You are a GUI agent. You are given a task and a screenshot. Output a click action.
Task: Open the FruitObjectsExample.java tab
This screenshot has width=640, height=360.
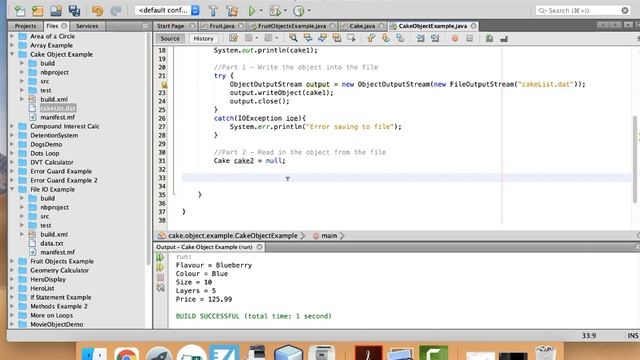click(292, 26)
